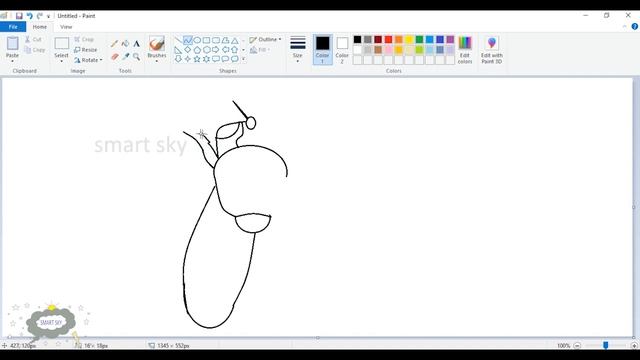Click the Select rectangle button
Screen dimensions: 640x360
pos(62,43)
